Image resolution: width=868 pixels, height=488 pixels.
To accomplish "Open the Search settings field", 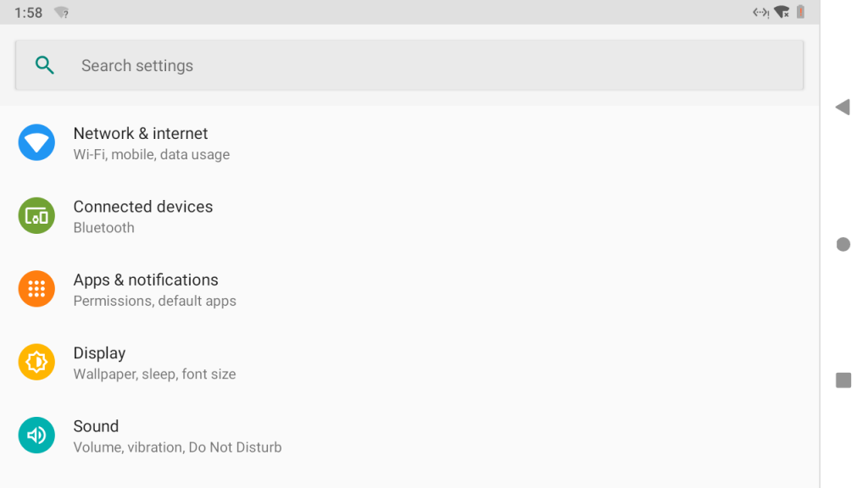I will [409, 64].
